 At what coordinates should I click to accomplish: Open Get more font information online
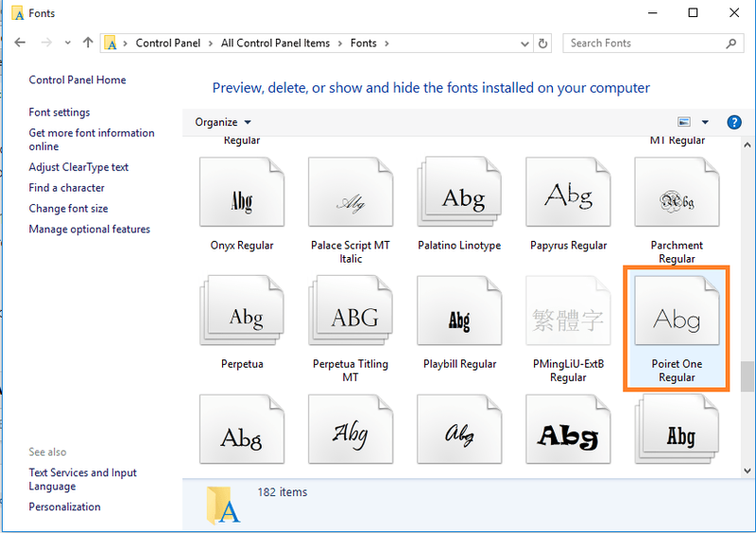(x=92, y=140)
